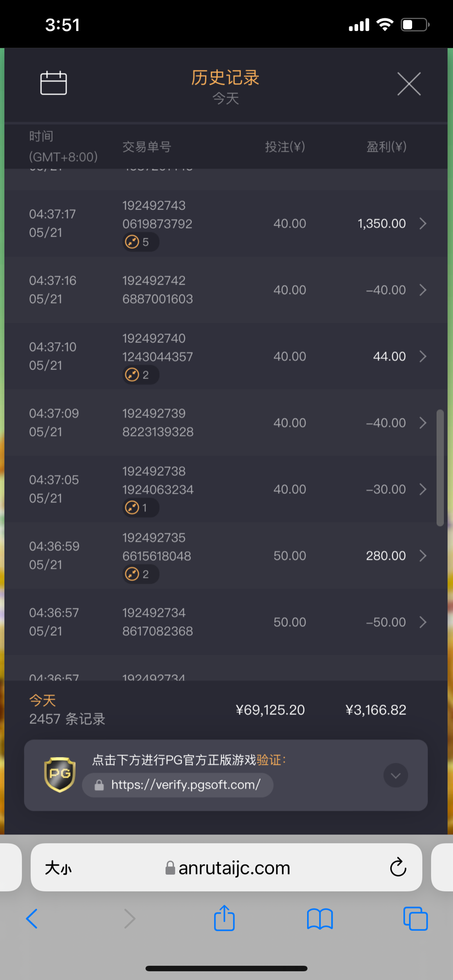This screenshot has height=980, width=453.
Task: Open the -30.00 record at 04:37:05
Action: [x=423, y=489]
